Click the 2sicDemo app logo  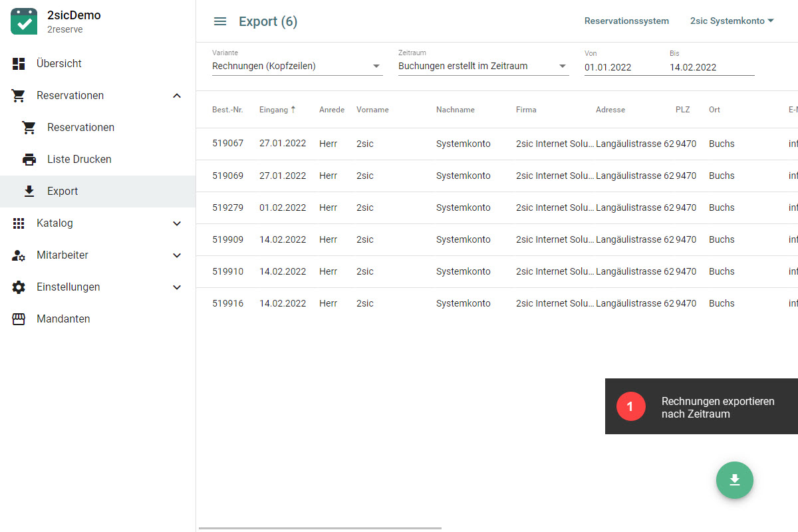tap(24, 21)
